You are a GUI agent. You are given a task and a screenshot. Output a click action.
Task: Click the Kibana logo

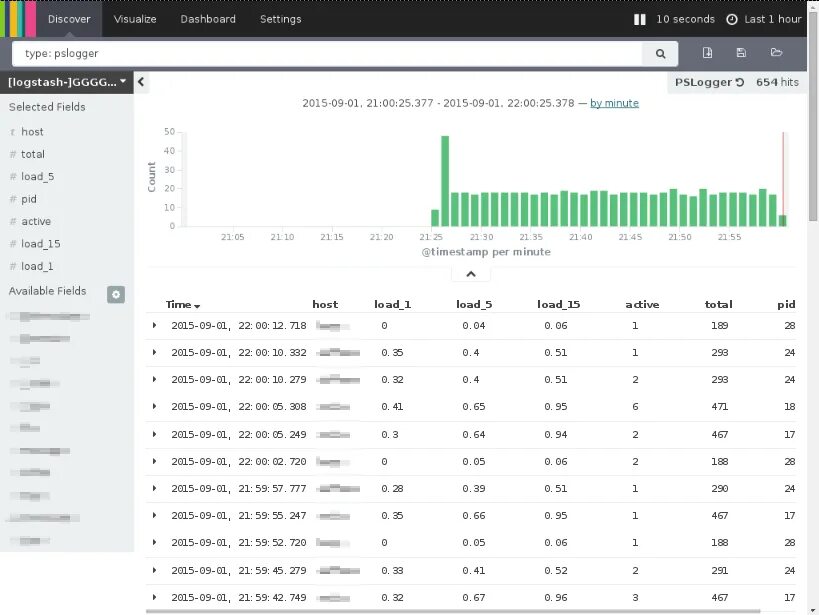click(18, 19)
